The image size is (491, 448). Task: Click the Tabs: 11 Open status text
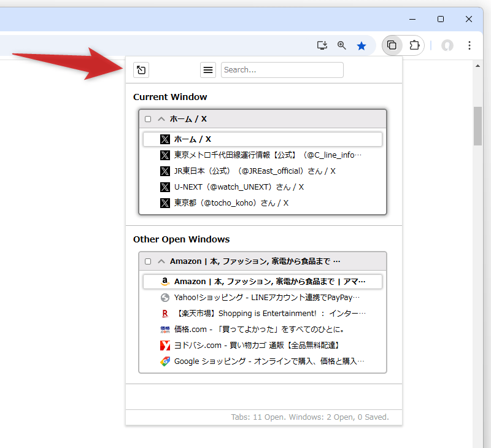coord(310,417)
